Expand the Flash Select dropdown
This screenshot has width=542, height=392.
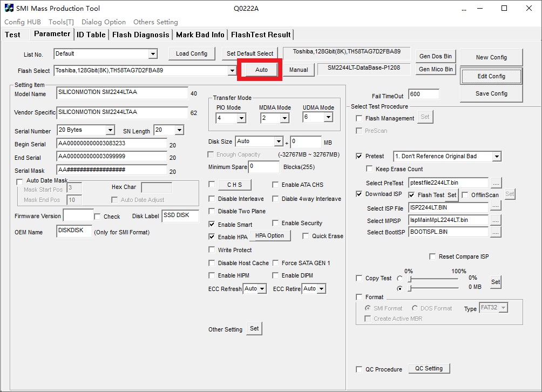pos(232,71)
